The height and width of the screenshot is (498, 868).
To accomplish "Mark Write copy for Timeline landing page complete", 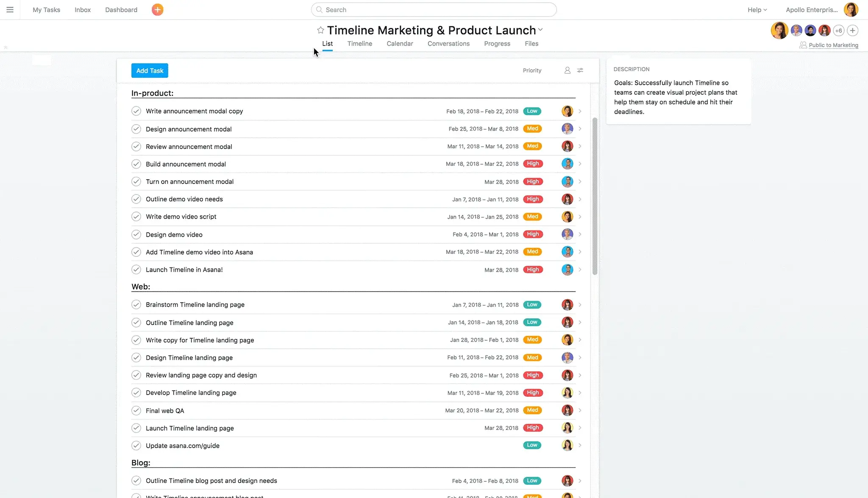I will click(136, 340).
